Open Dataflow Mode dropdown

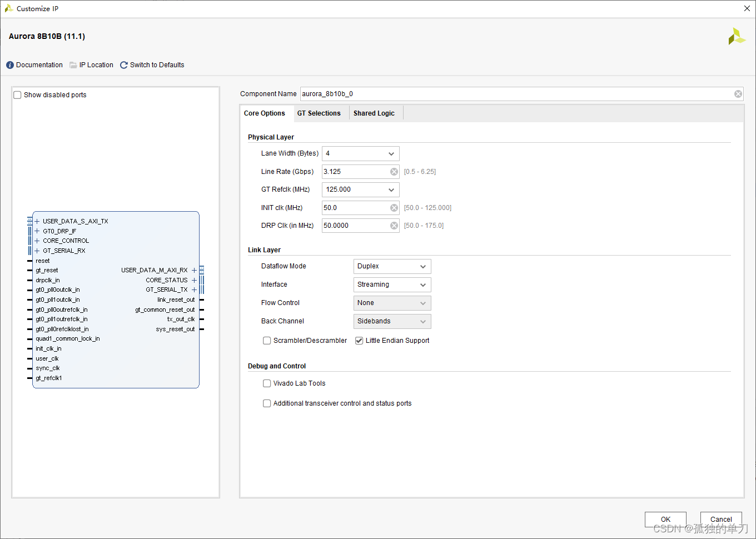point(392,266)
